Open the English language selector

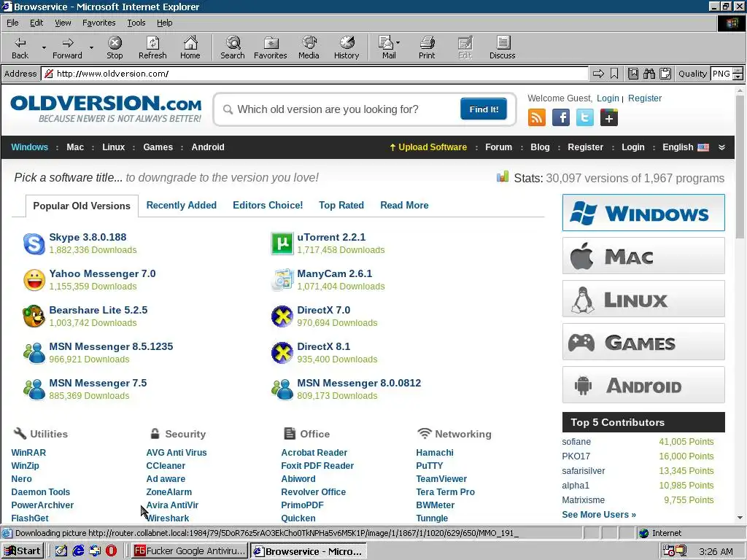coord(685,147)
